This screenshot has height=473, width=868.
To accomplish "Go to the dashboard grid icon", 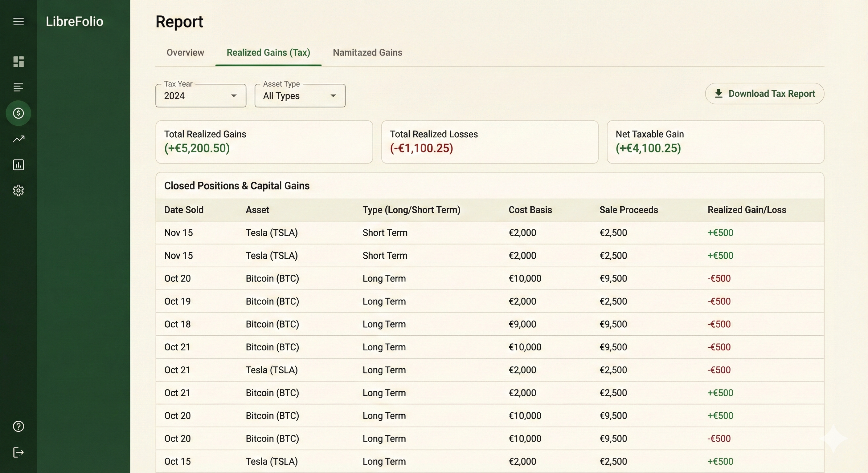I will [18, 62].
